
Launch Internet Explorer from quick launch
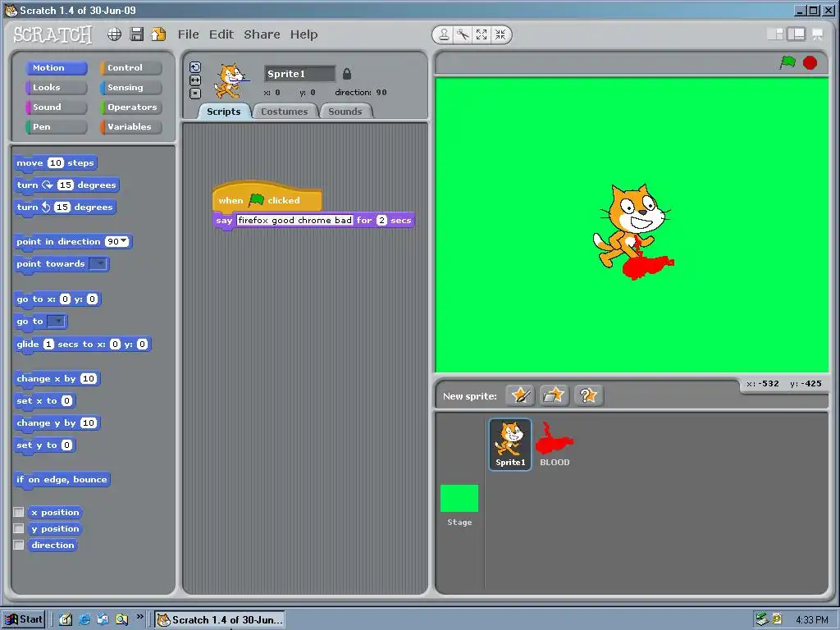[x=84, y=619]
